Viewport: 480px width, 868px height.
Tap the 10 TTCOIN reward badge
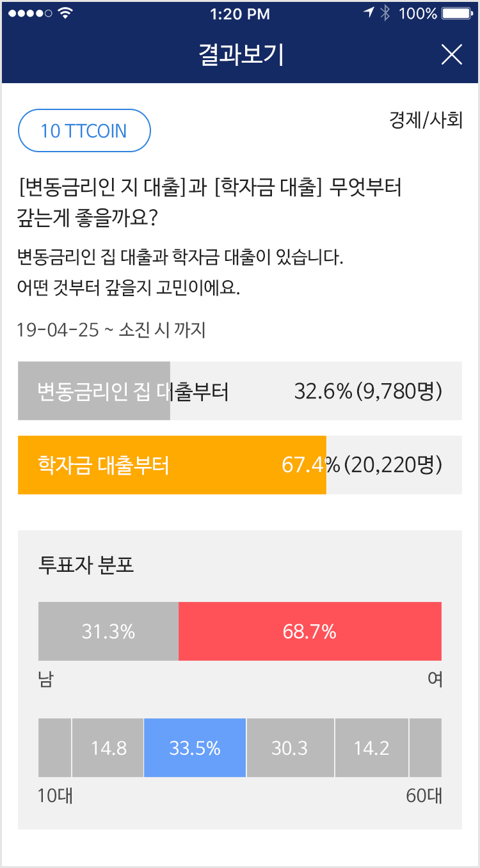pos(84,130)
